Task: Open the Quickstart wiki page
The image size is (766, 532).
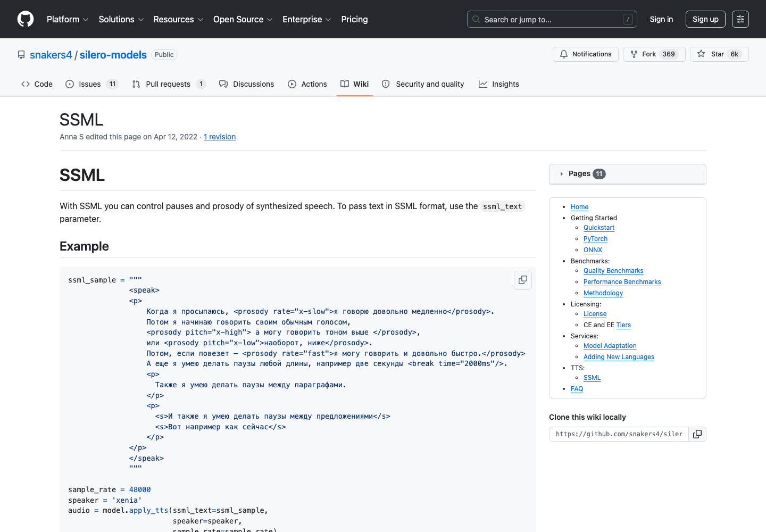Action: click(599, 228)
